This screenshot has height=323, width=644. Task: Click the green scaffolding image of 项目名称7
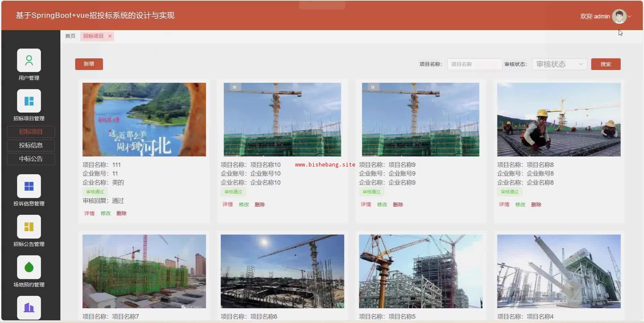[144, 271]
